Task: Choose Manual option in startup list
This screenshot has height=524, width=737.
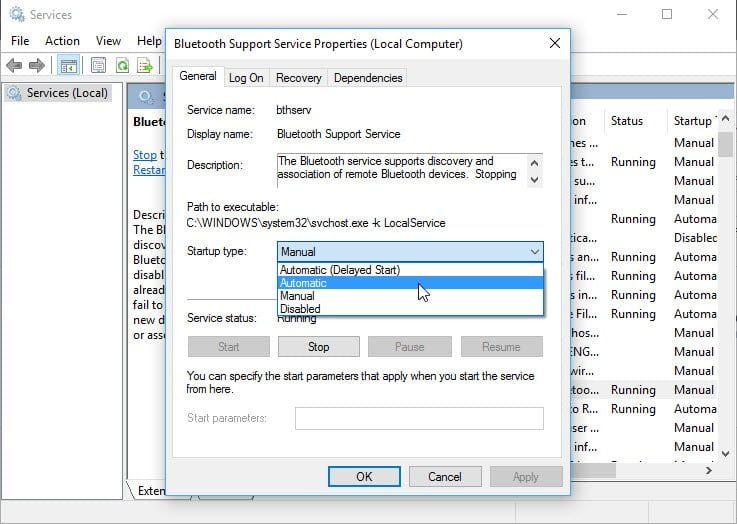Action: pyautogui.click(x=410, y=296)
